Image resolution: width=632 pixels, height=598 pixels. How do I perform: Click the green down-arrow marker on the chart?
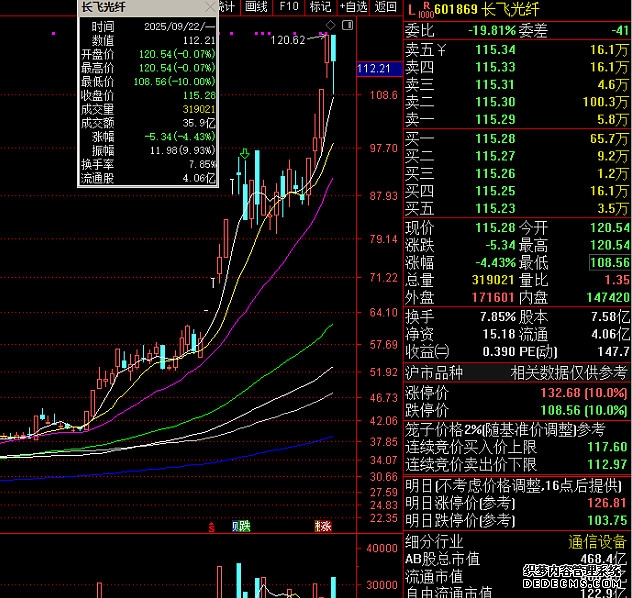tap(244, 155)
